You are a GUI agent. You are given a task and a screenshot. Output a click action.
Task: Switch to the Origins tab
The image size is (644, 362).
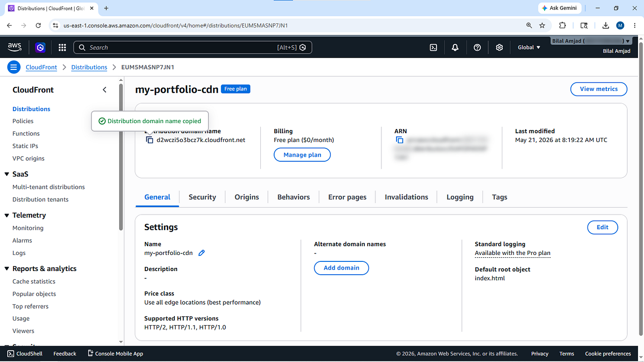(x=247, y=197)
